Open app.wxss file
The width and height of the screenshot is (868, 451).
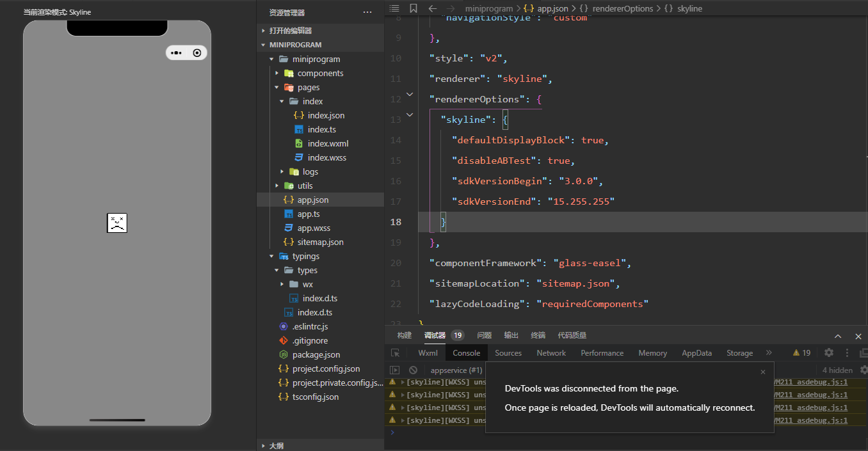pos(320,228)
